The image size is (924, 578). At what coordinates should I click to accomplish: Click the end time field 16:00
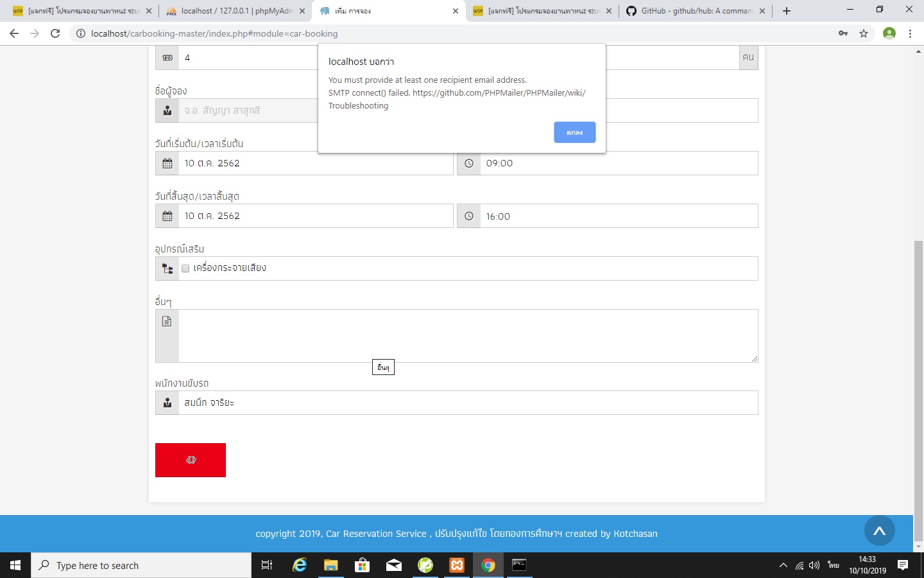619,216
